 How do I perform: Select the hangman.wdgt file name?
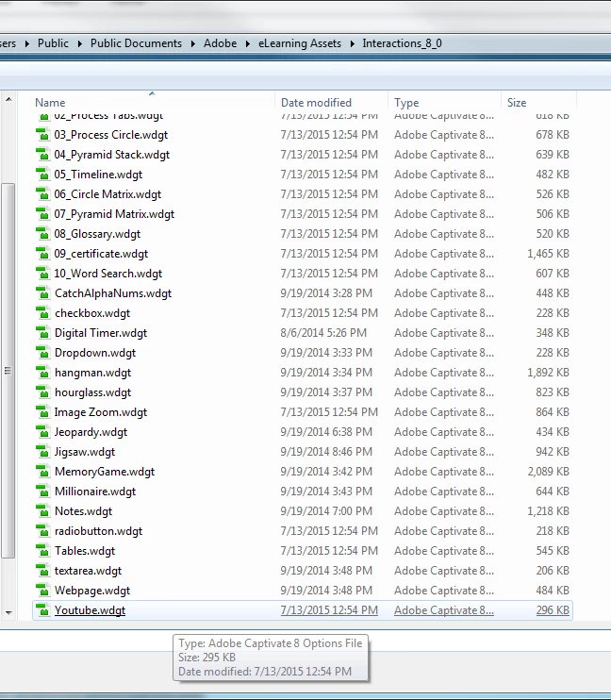coord(92,373)
